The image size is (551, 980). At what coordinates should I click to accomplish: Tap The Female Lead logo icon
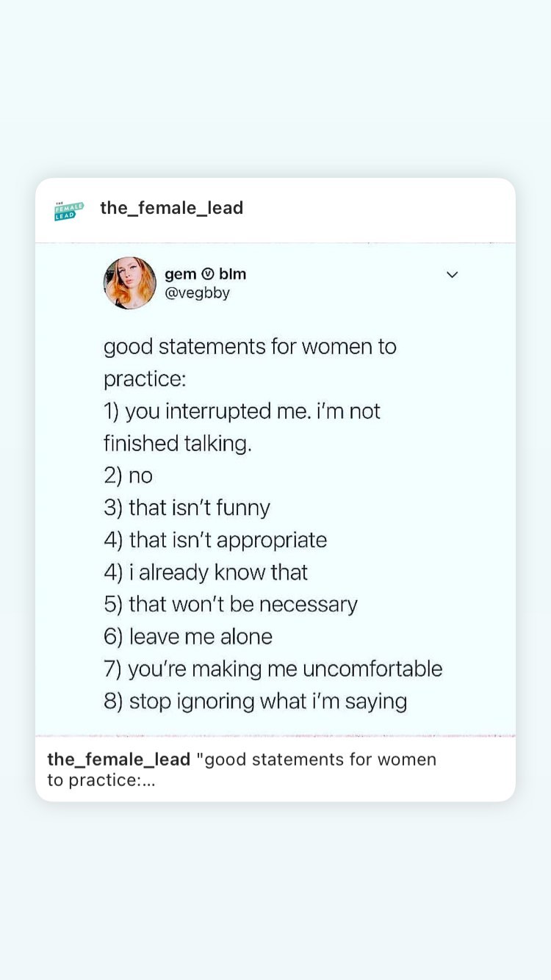(x=69, y=210)
